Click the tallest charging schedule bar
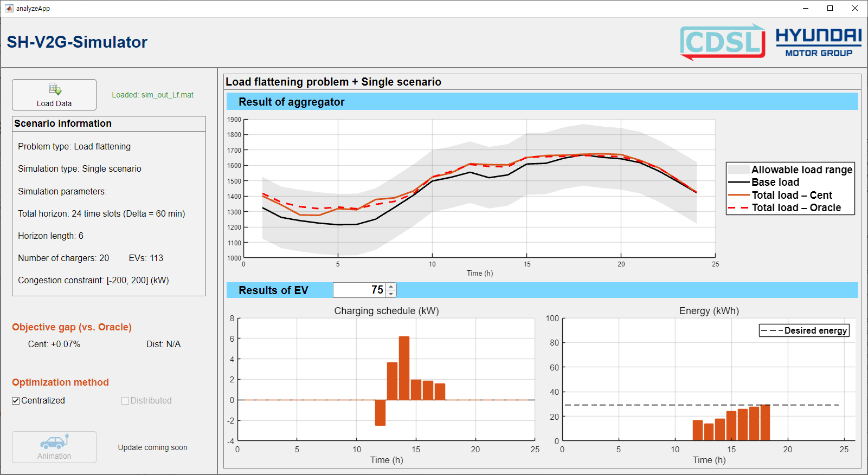The width and height of the screenshot is (868, 475). [x=404, y=368]
